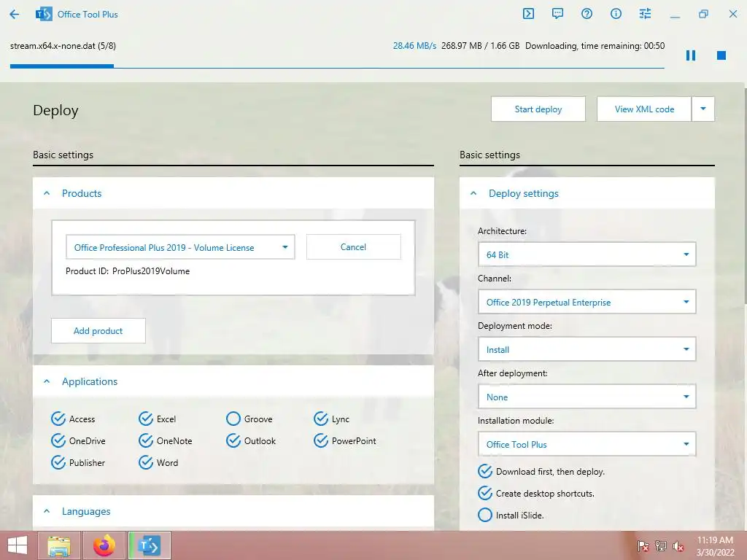Image resolution: width=747 pixels, height=560 pixels.
Task: Collapse the Products section
Action: click(47, 193)
